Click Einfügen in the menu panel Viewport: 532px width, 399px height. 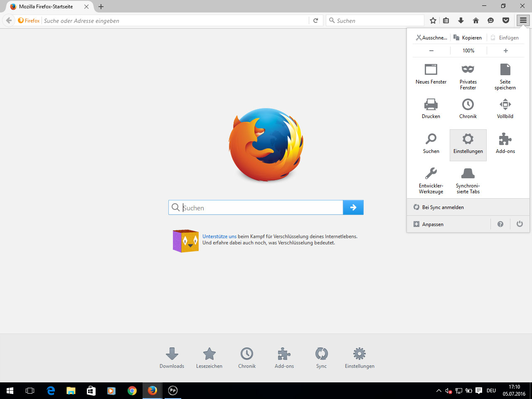(505, 37)
